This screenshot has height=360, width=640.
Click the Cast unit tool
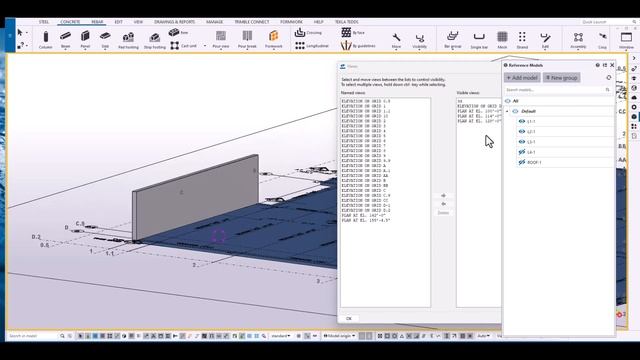click(x=183, y=46)
